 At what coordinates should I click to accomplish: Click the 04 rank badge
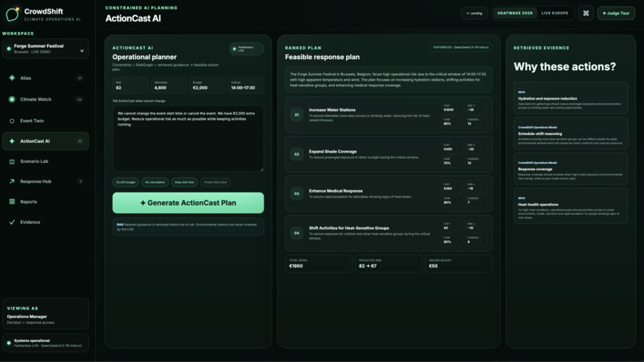point(296,233)
